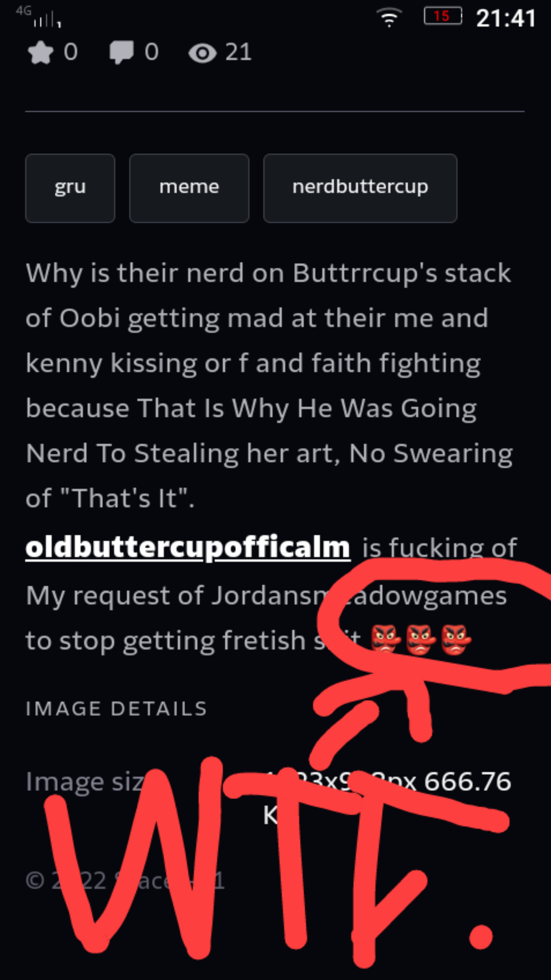Tap the first angry red mask emoji

[386, 640]
